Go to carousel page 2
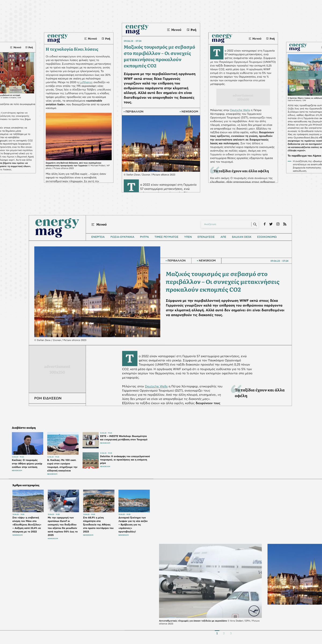 click(224, 633)
